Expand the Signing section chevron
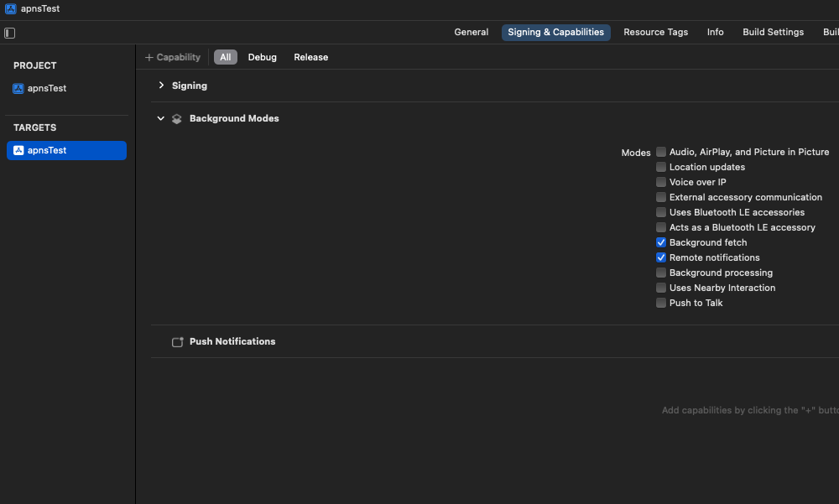 [x=161, y=85]
